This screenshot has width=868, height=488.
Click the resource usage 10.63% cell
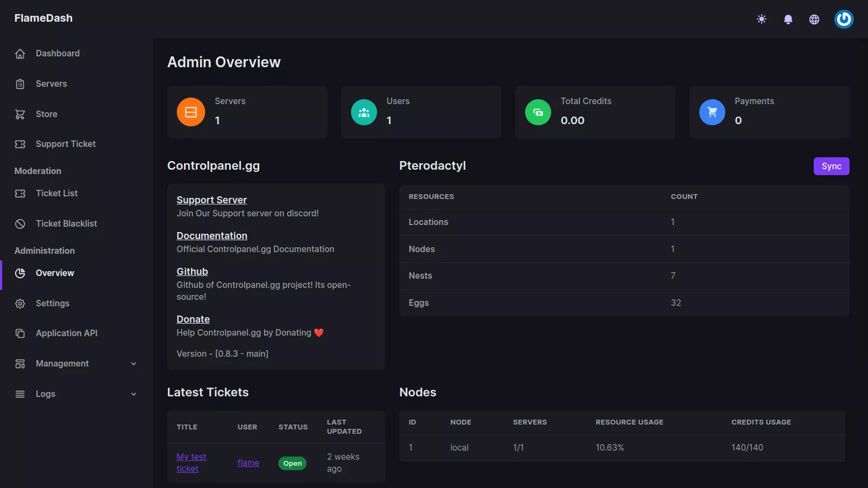pyautogui.click(x=610, y=448)
